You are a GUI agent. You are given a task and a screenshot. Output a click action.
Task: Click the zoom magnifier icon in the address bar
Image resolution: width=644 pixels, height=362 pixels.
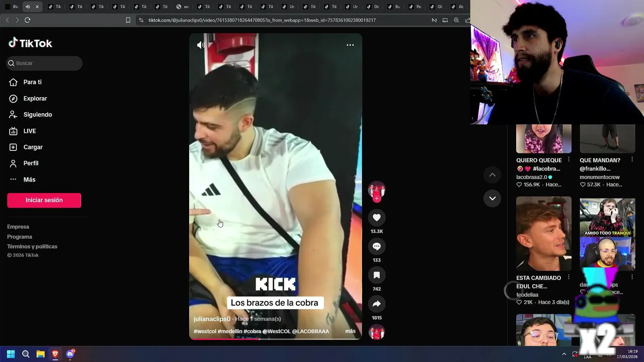click(x=456, y=20)
